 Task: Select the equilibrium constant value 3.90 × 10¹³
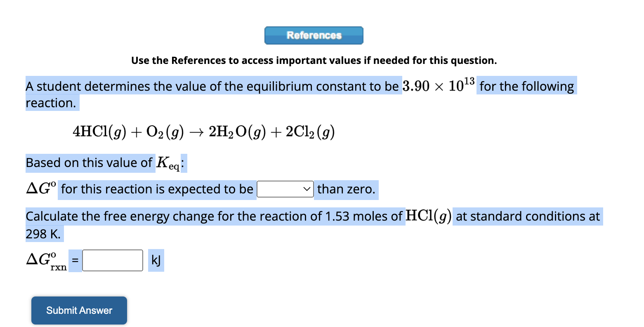(439, 86)
